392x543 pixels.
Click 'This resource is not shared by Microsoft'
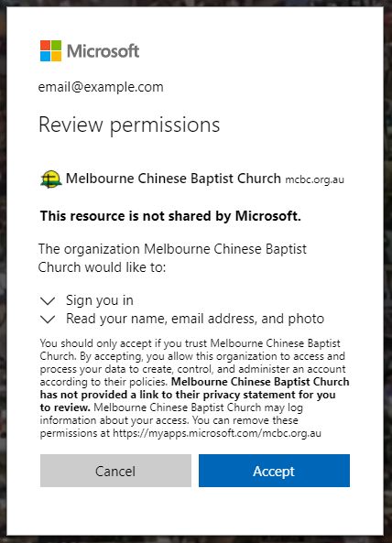click(x=170, y=216)
